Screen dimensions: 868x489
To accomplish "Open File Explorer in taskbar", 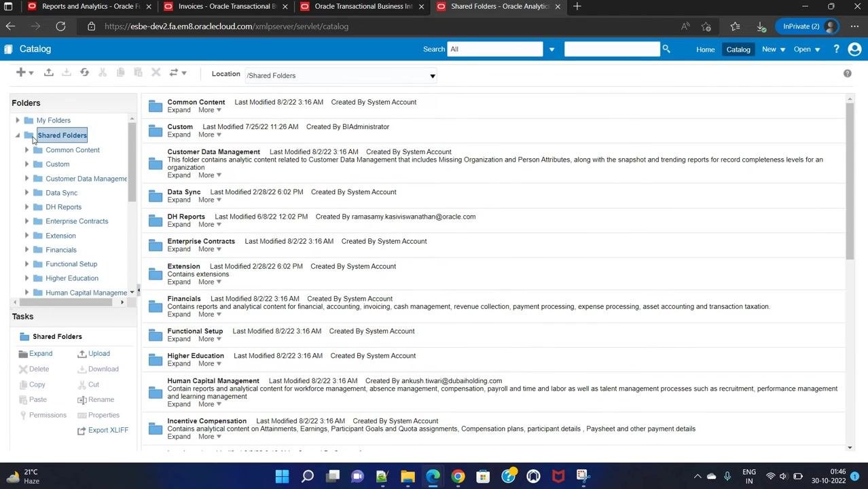I will pyautogui.click(x=408, y=476).
